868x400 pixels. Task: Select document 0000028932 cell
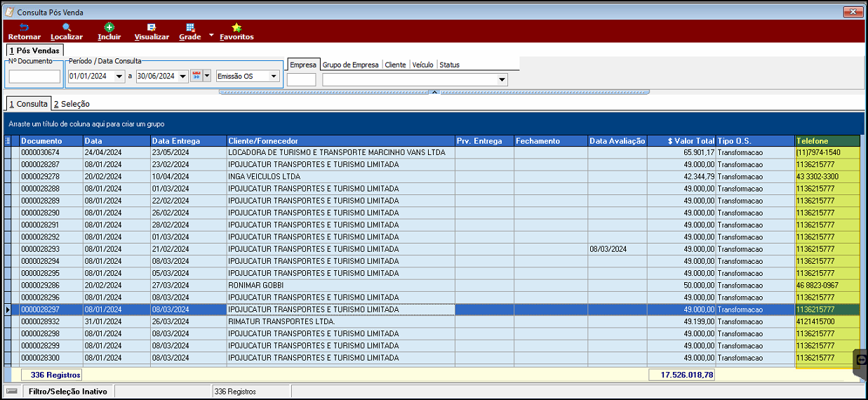[51, 321]
